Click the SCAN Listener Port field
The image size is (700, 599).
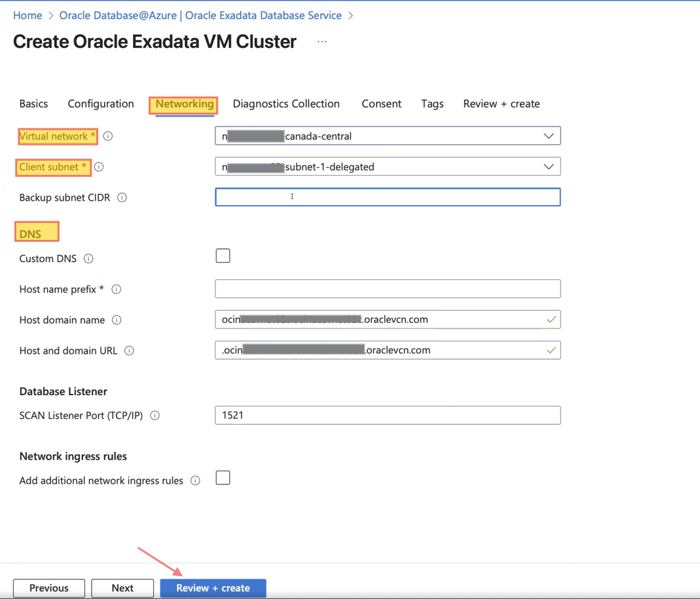pyautogui.click(x=388, y=415)
